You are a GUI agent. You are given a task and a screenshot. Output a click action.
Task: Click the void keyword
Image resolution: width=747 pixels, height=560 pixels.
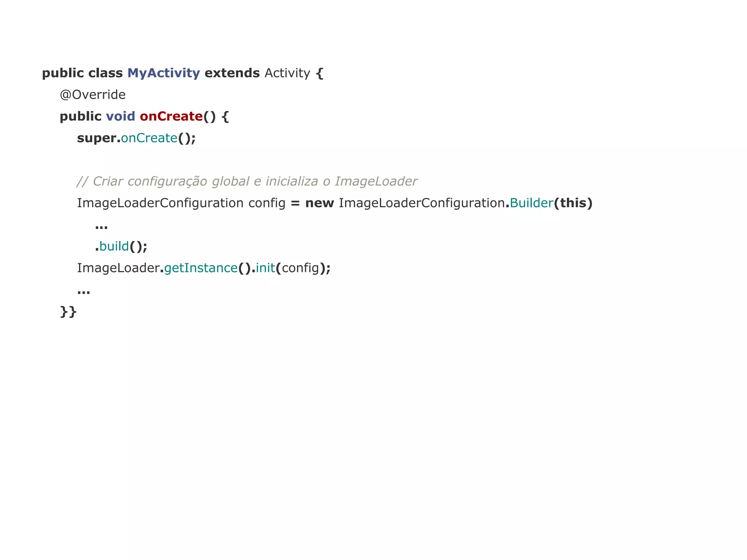[120, 116]
